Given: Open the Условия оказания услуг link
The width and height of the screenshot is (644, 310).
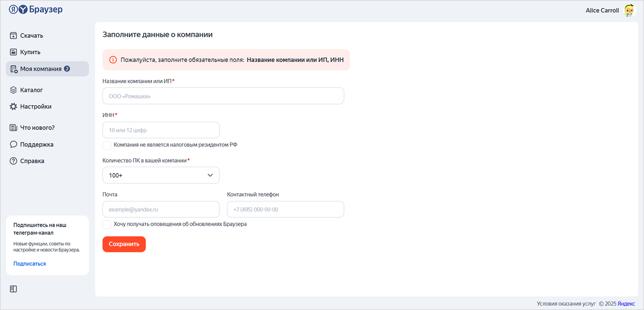Looking at the screenshot, I should click(x=566, y=304).
